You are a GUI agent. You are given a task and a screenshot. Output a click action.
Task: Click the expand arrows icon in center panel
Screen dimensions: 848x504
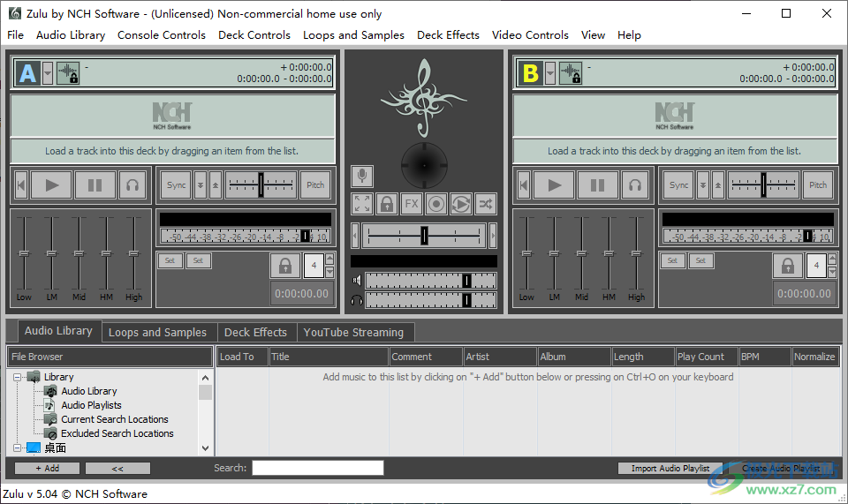pyautogui.click(x=362, y=204)
